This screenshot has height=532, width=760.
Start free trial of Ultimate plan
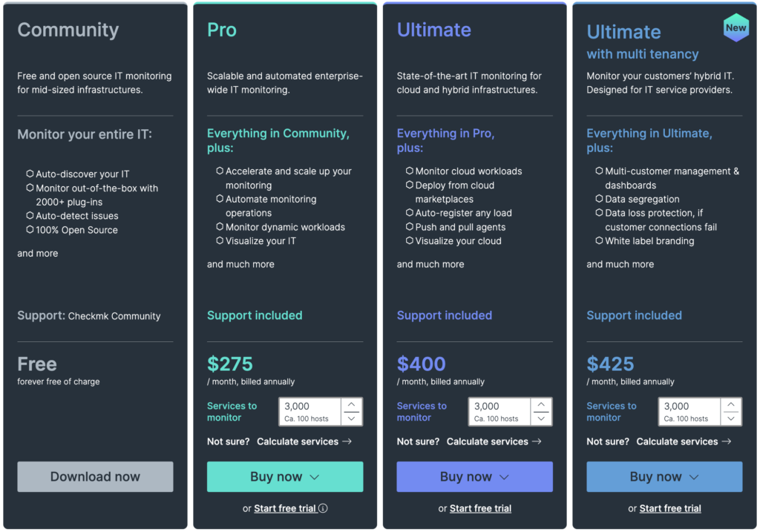(480, 509)
